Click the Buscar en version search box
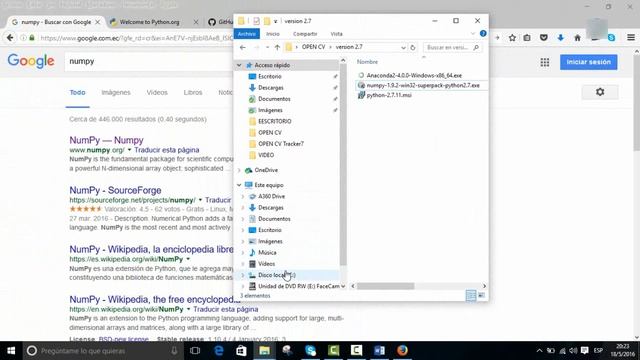This screenshot has width=640, height=360. [x=452, y=47]
